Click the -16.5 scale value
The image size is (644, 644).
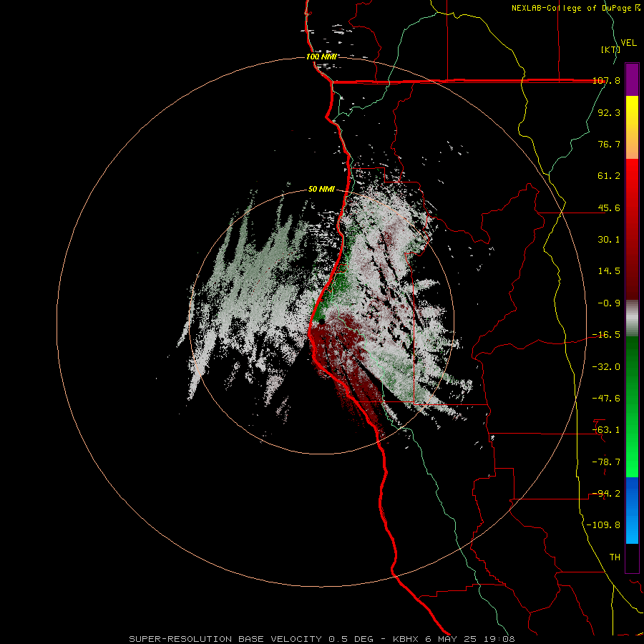pos(606,335)
